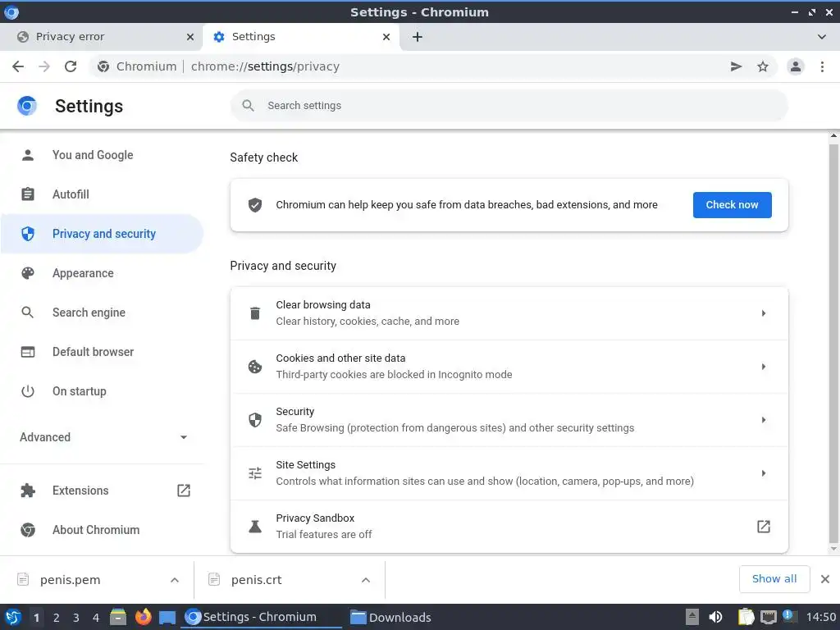This screenshot has width=840, height=630.
Task: Bookmark this page with the star icon
Action: [x=763, y=66]
